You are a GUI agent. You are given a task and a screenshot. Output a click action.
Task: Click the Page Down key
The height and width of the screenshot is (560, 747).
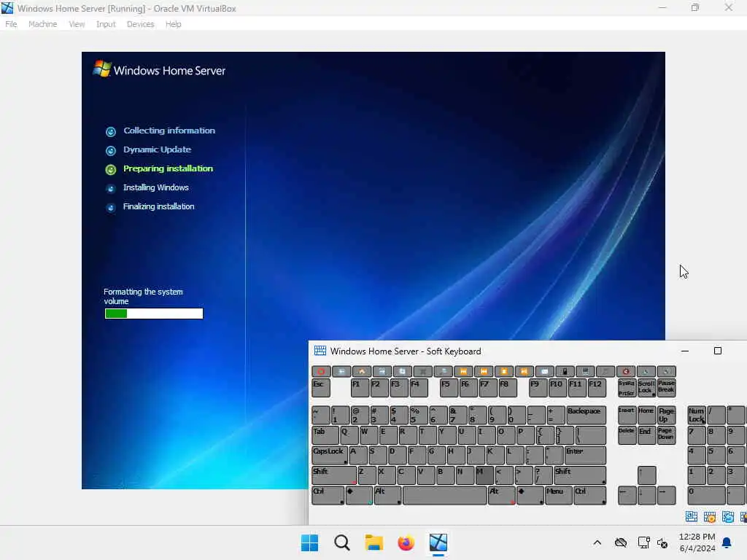pyautogui.click(x=666, y=435)
